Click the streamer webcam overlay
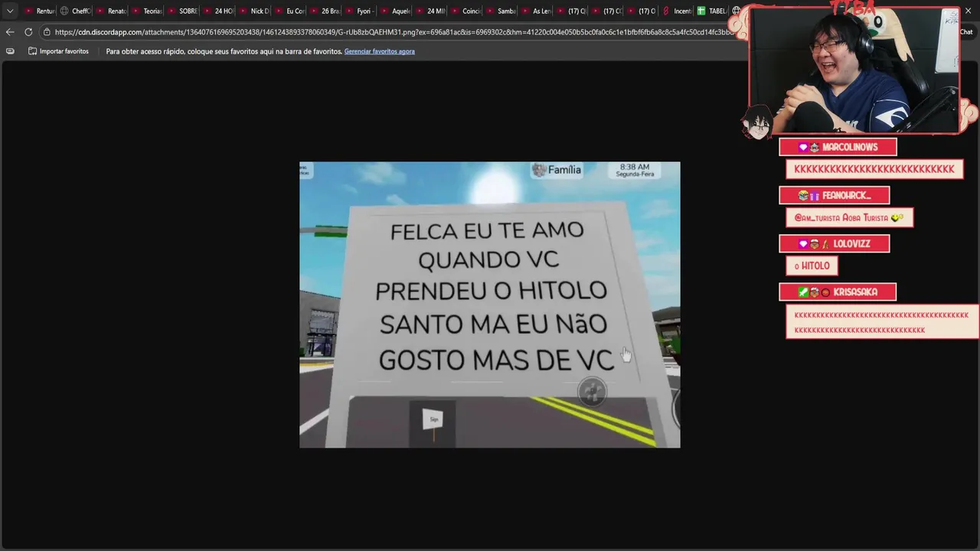Image resolution: width=980 pixels, height=551 pixels. (x=854, y=71)
